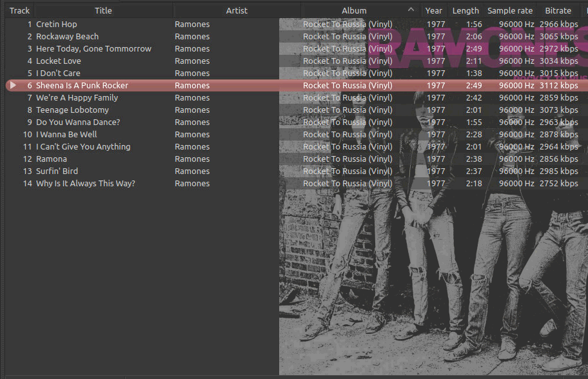
Task: Click the 3112 kbps bitrate value
Action: coord(559,86)
